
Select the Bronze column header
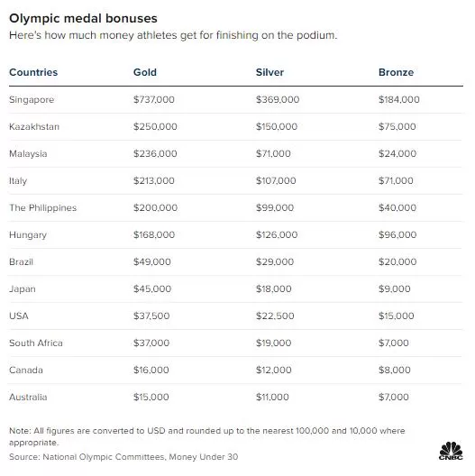tap(396, 72)
